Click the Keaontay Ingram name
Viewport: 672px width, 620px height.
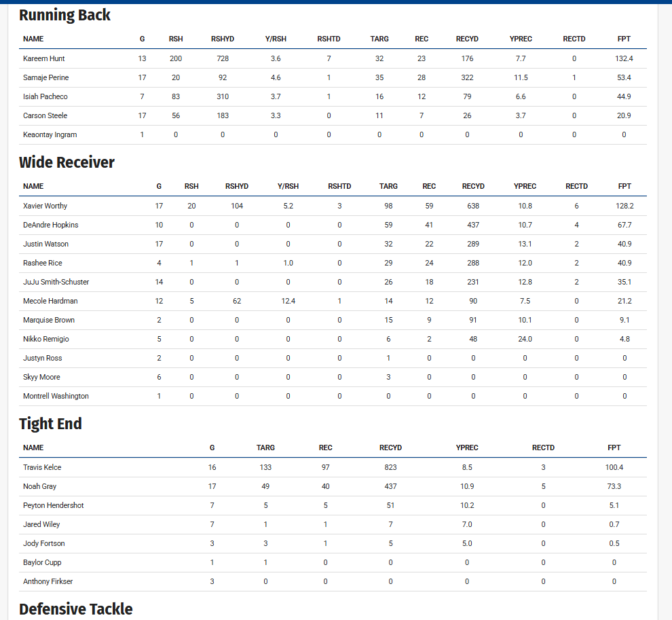(50, 134)
